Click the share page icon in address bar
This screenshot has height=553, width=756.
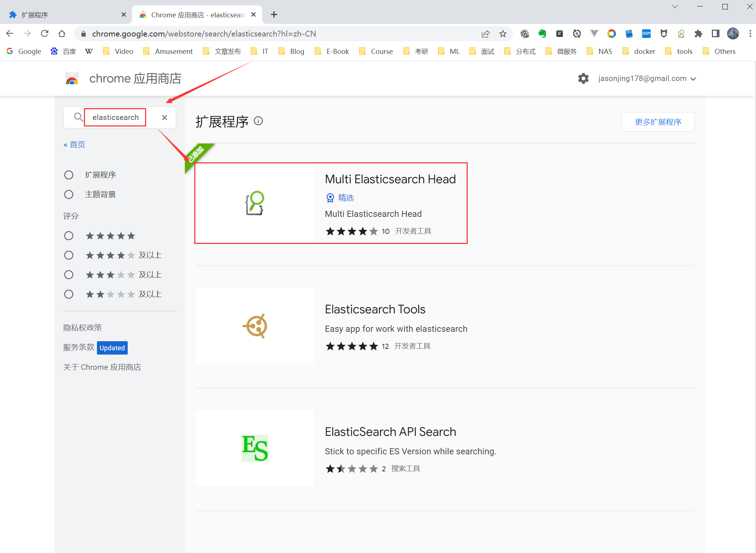point(485,34)
